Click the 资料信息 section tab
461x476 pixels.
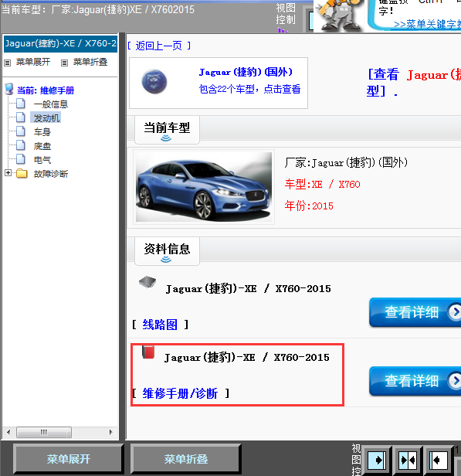point(167,250)
